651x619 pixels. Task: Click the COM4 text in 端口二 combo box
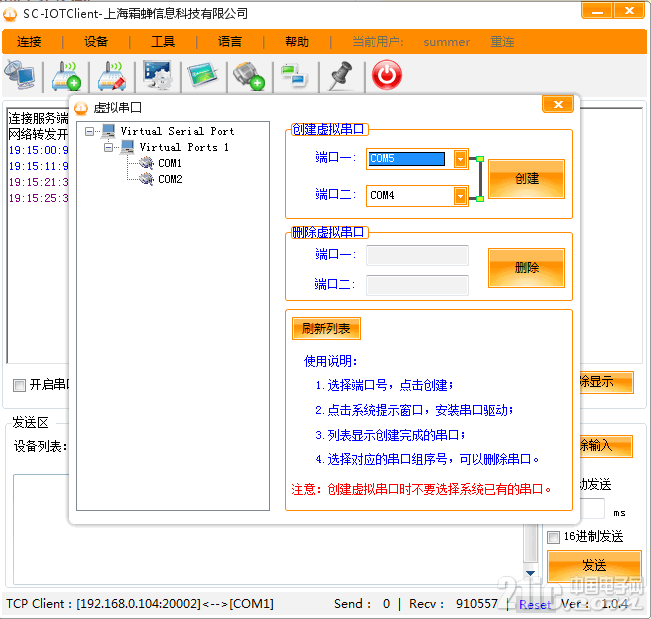click(x=382, y=195)
